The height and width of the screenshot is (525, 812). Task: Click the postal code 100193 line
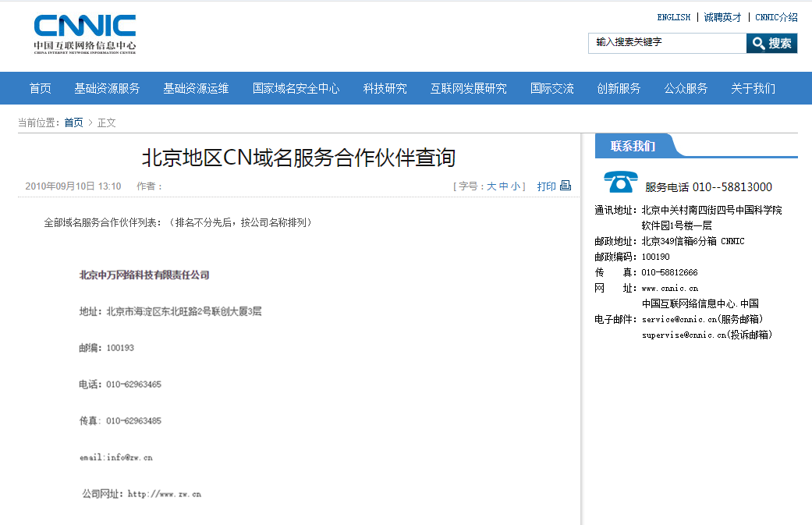click(106, 348)
